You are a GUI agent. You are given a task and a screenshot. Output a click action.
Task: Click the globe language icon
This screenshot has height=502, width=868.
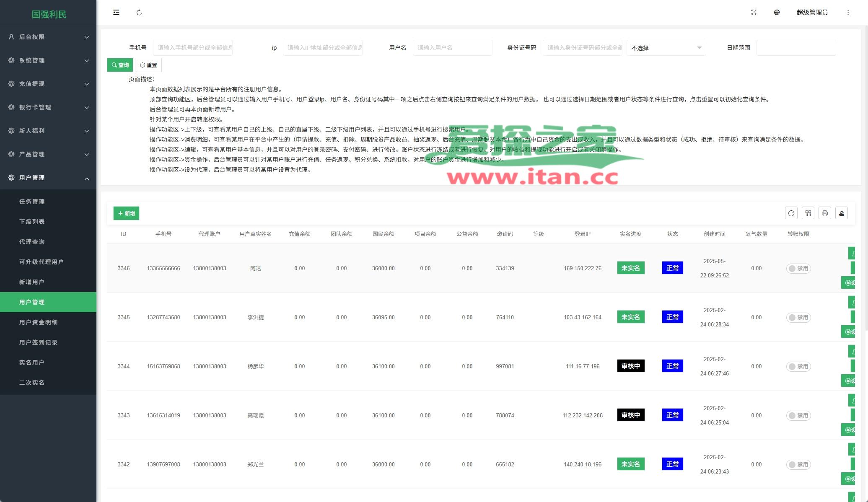click(777, 13)
